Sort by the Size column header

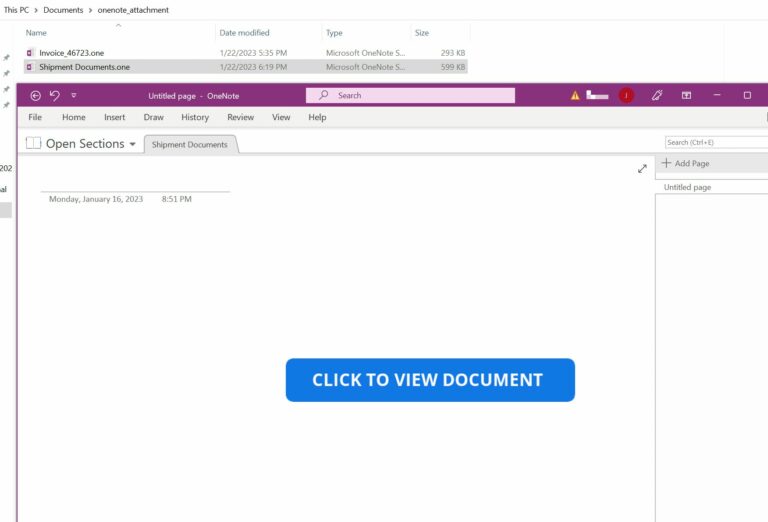pos(422,33)
